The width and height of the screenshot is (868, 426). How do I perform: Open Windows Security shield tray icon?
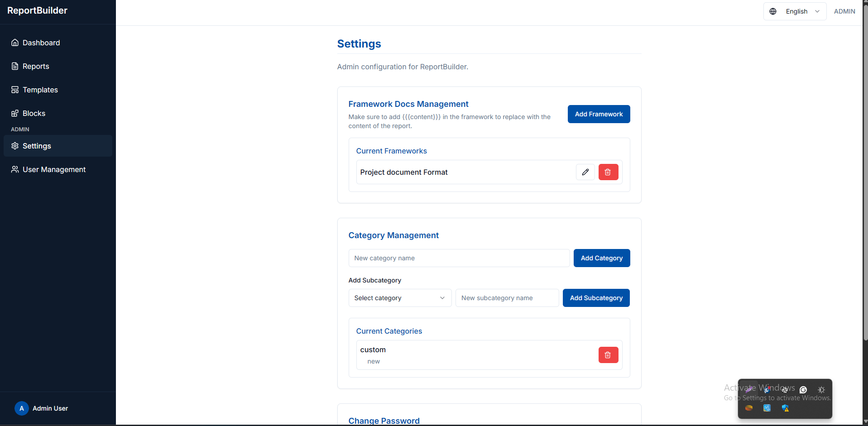(x=785, y=408)
